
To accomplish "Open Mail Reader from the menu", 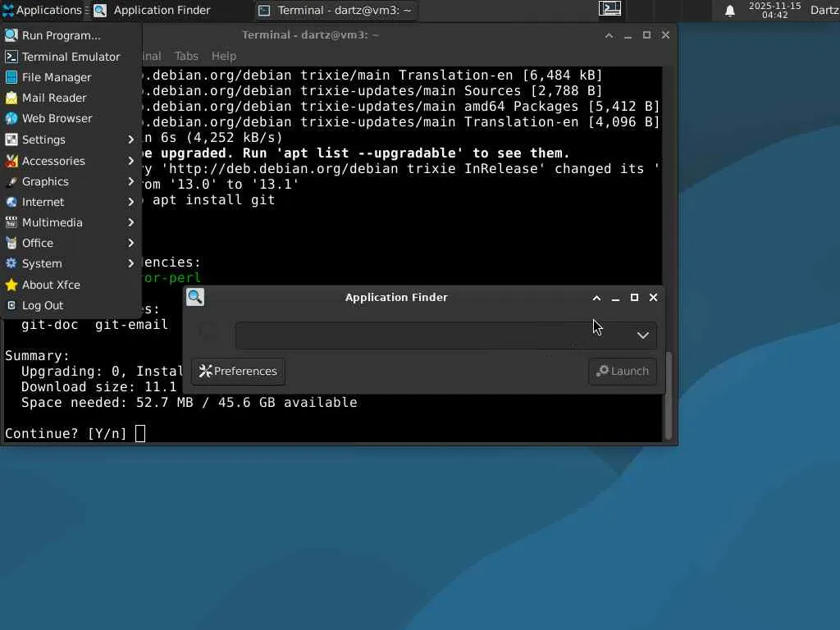I will pyautogui.click(x=71, y=98).
